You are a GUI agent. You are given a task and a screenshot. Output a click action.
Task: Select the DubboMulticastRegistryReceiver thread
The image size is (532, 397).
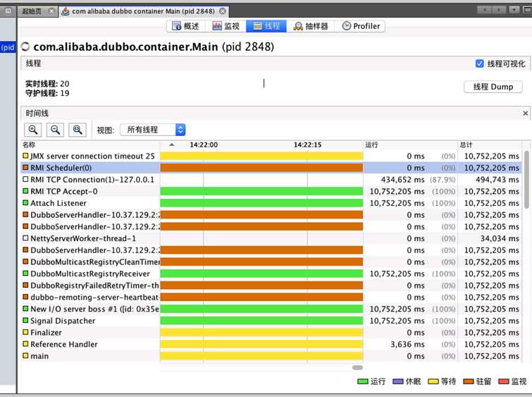[x=271, y=274]
